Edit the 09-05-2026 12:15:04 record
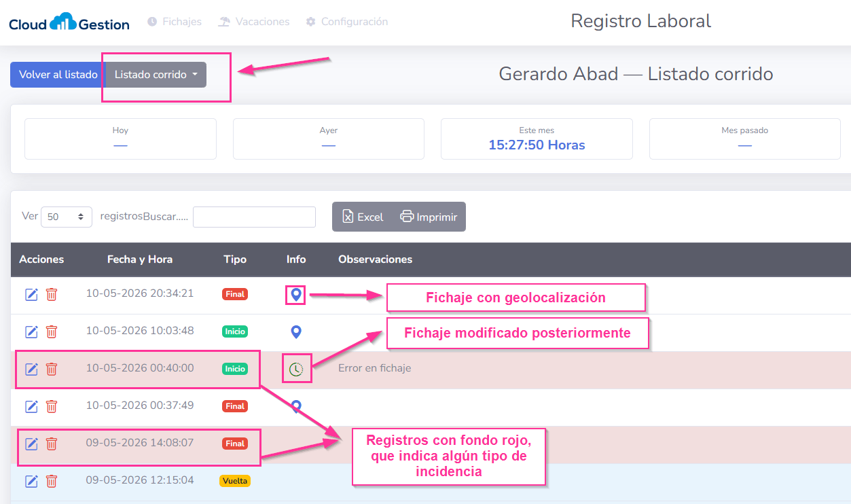 (x=31, y=481)
